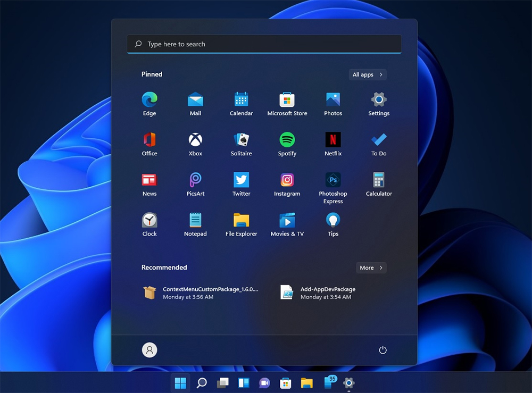Open the Netflix pinned app
This screenshot has width=532, height=393.
coord(333,140)
